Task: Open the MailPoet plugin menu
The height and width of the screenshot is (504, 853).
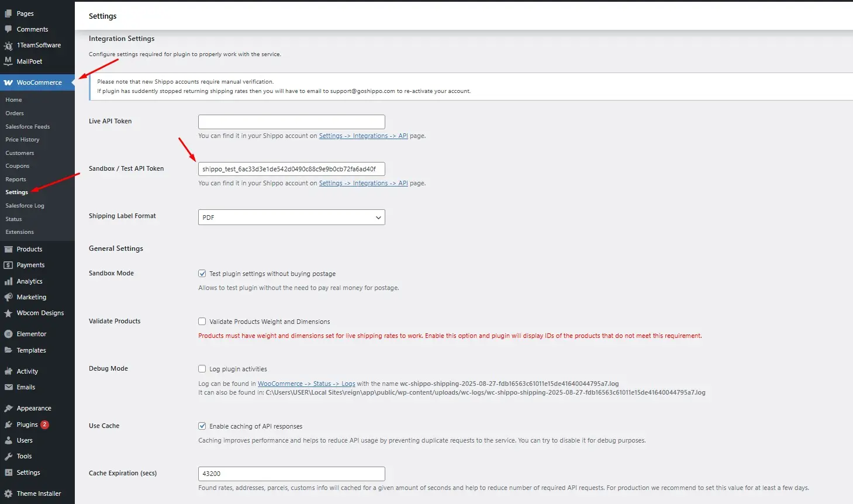Action: click(28, 61)
